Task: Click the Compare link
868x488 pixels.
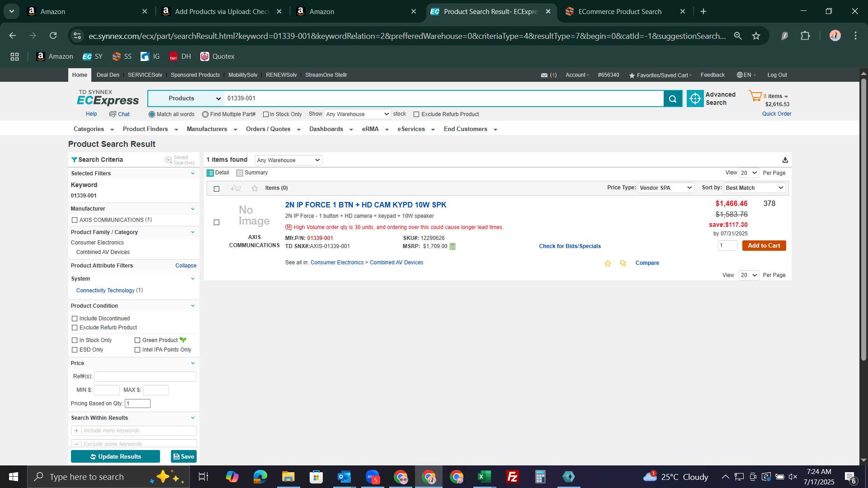Action: (647, 263)
